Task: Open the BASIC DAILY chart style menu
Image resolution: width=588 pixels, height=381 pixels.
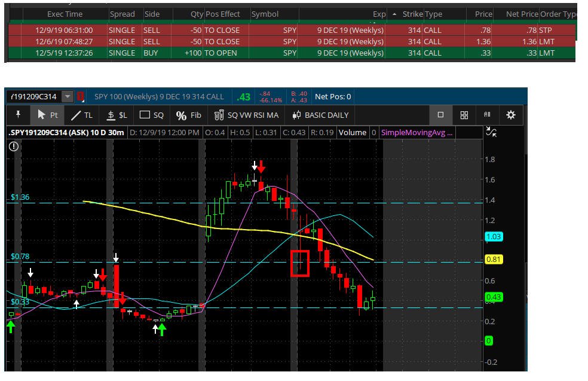Action: pos(321,115)
